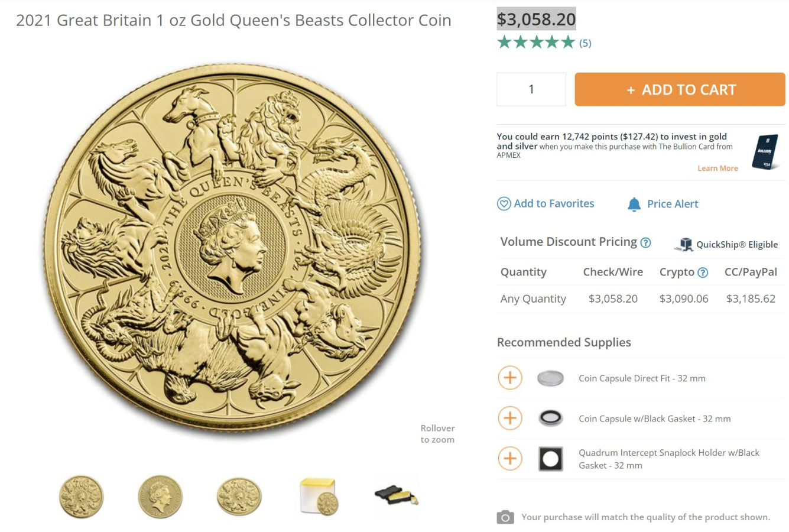The width and height of the screenshot is (789, 532).
Task: Select the first coin reverse thumbnail
Action: pyautogui.click(x=81, y=497)
